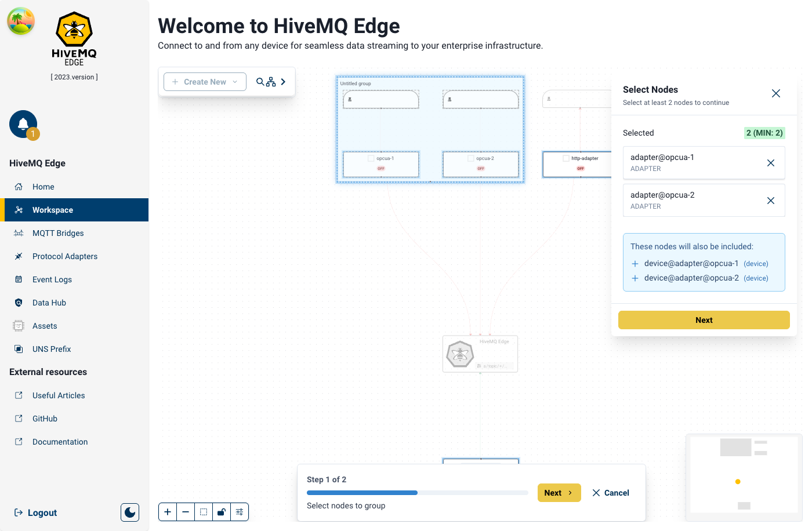The image size is (812, 531).
Task: Open the Event Logs page
Action: point(52,279)
